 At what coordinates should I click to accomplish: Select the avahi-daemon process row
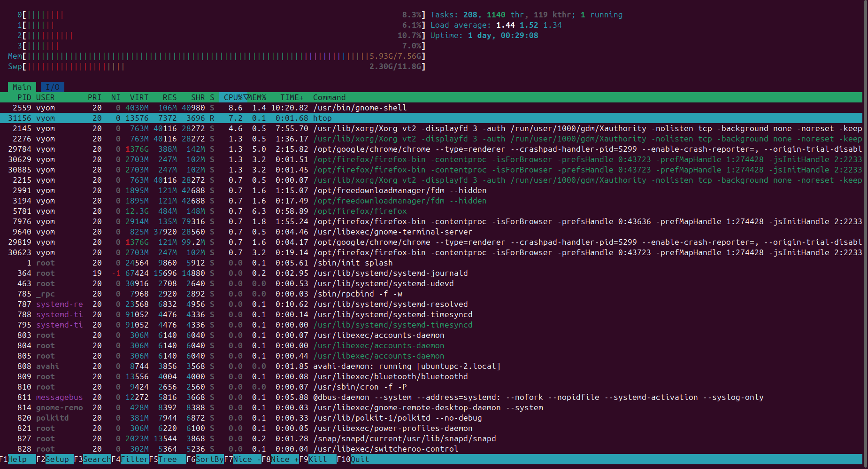(x=431, y=366)
